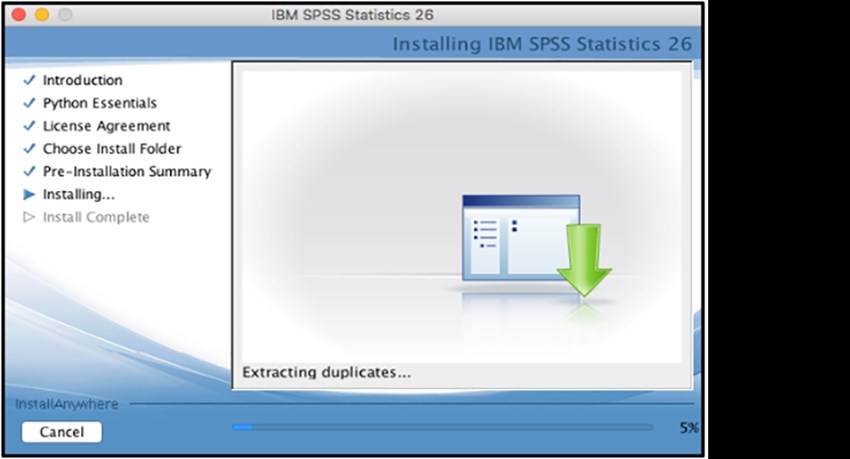Click the checkmark beside License Agreement
Image resolution: width=850 pixels, height=459 pixels.
pos(29,126)
